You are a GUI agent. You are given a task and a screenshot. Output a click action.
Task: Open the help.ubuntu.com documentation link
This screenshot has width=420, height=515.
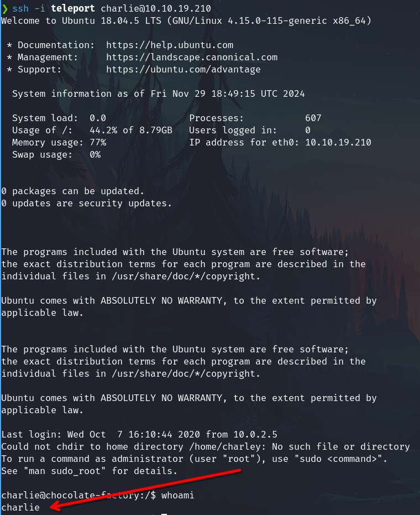click(x=170, y=45)
